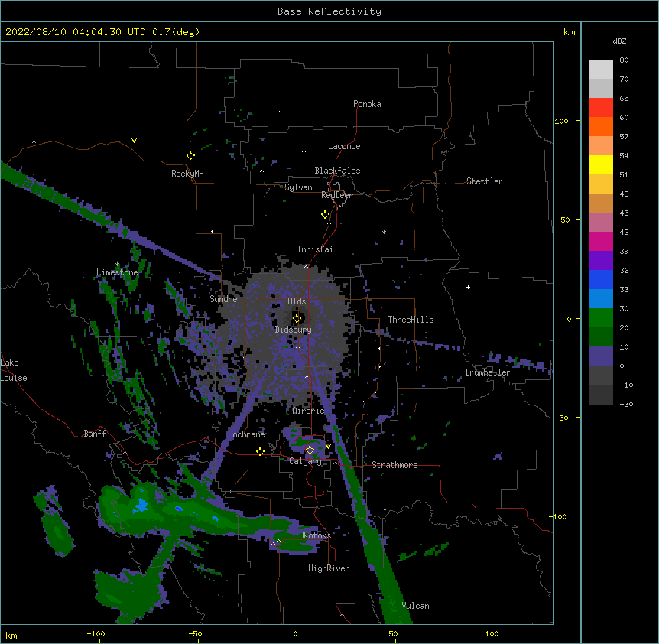Click the Innisfail town label

tap(317, 249)
